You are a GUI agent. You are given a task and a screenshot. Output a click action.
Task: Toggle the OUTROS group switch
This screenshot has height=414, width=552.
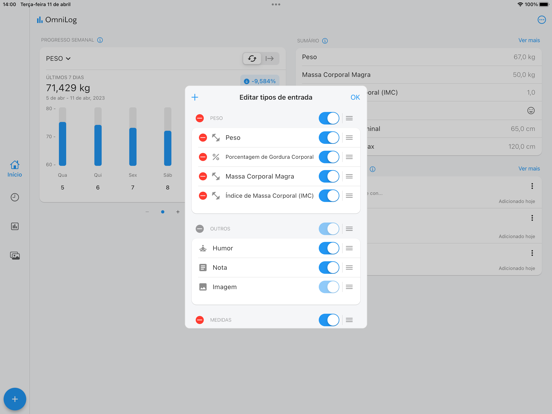329,228
